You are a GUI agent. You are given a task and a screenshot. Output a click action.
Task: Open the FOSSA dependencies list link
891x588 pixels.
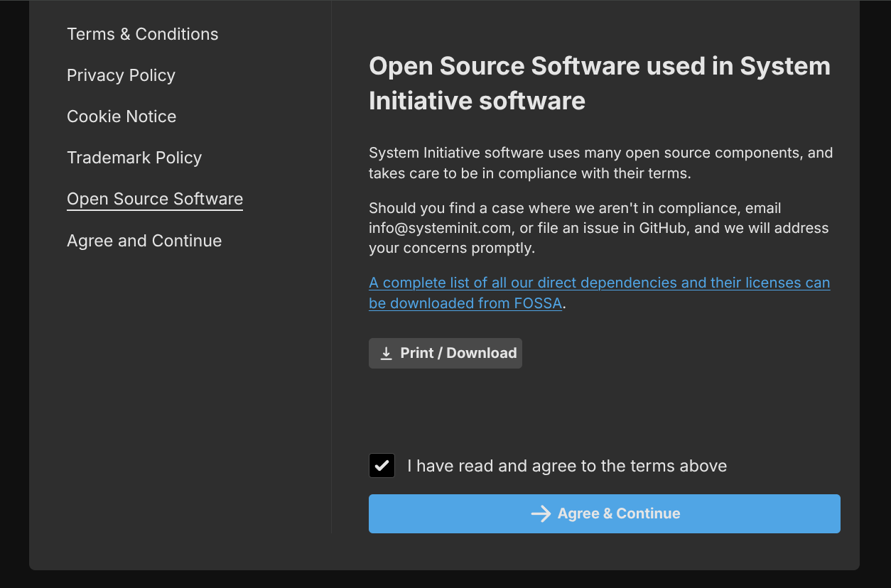(599, 283)
